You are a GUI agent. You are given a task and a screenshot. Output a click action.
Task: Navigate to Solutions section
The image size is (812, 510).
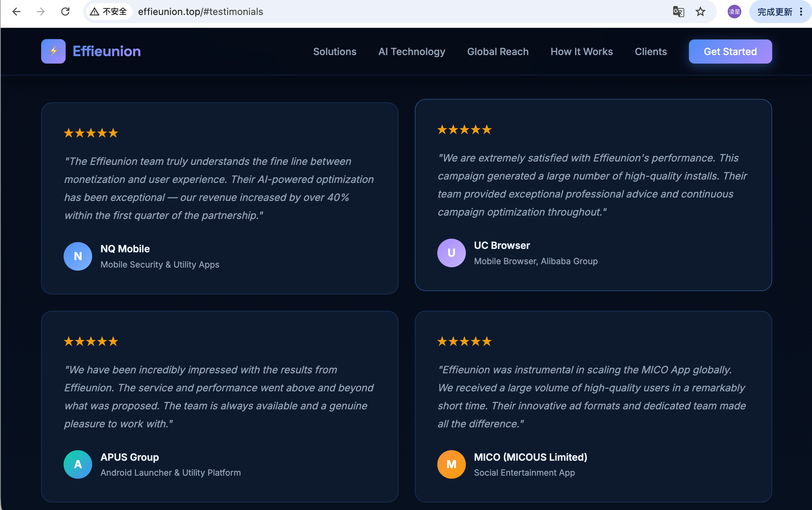[335, 52]
